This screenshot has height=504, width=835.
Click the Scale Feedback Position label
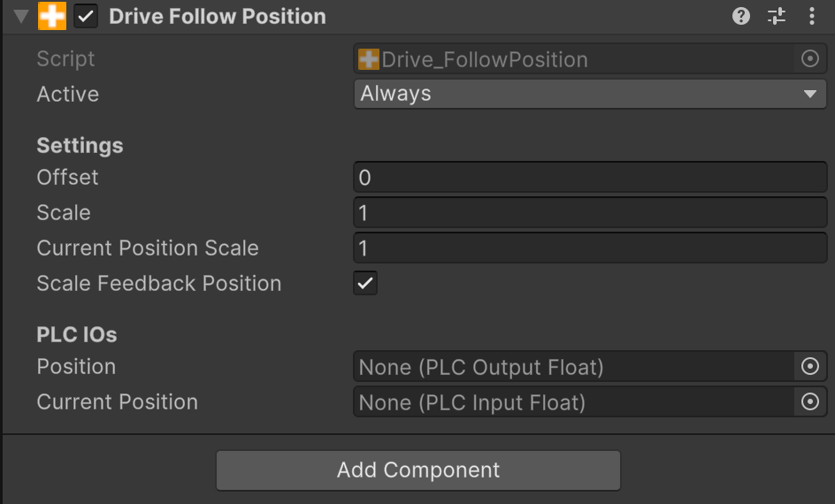(159, 284)
